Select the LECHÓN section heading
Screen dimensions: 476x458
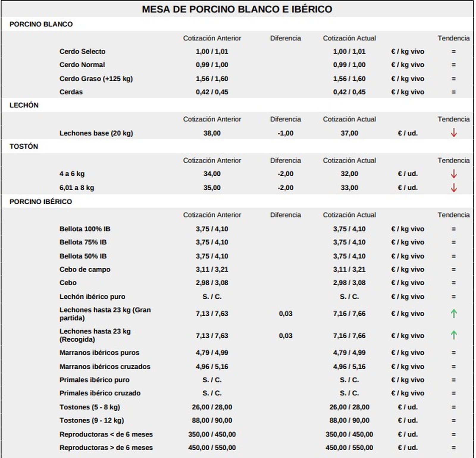(x=24, y=105)
